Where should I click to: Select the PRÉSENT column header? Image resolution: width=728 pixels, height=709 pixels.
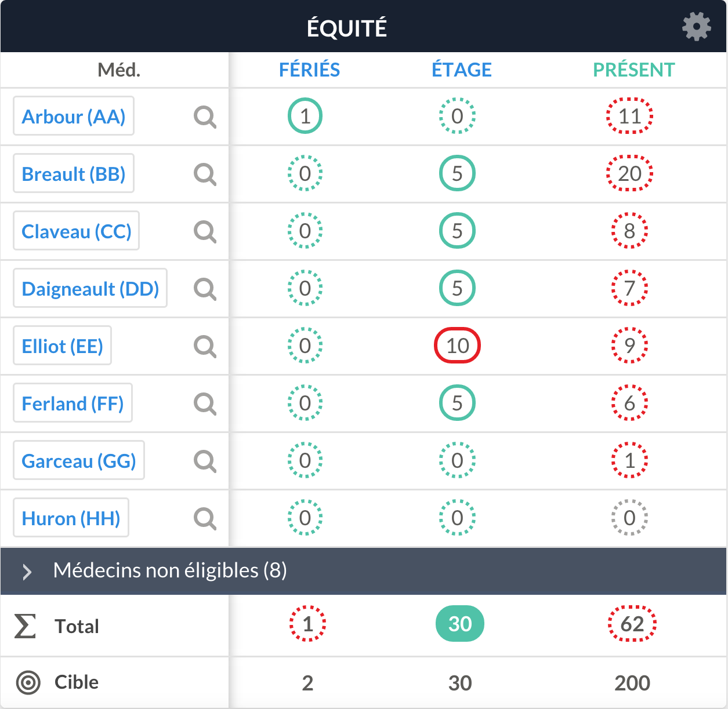pos(633,70)
